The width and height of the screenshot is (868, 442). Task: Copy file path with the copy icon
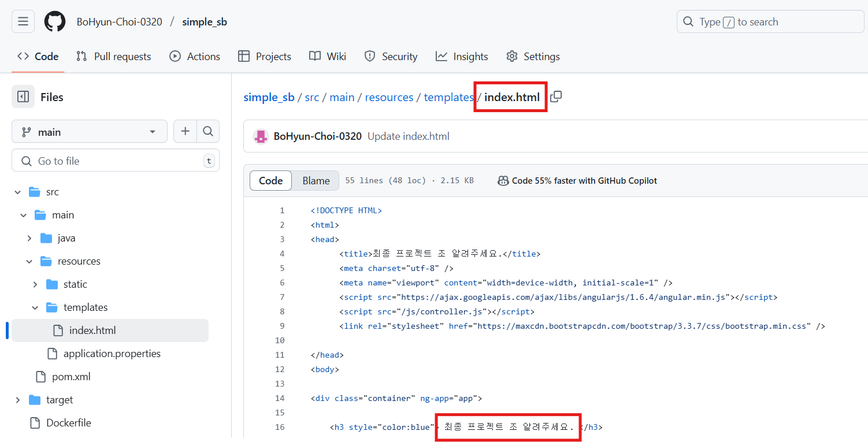point(556,97)
